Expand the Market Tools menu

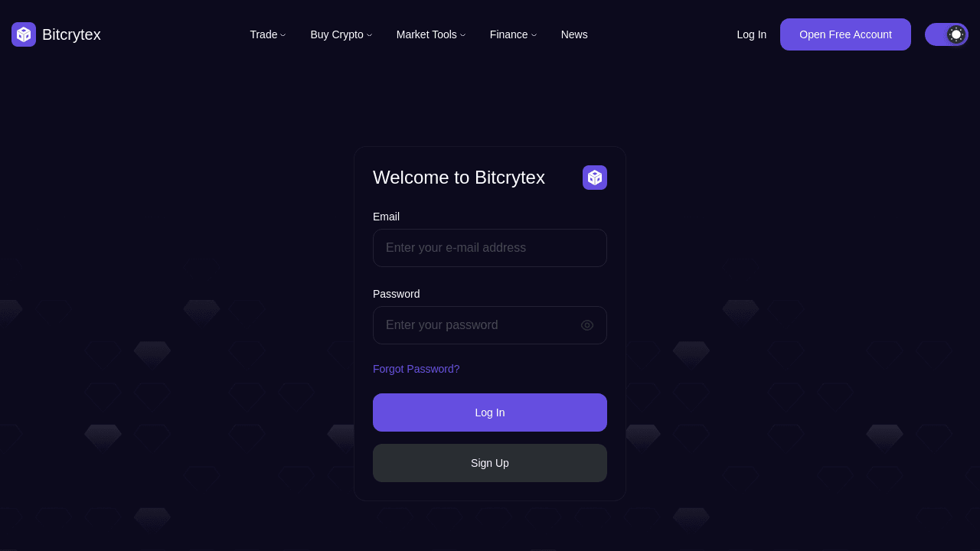point(430,34)
